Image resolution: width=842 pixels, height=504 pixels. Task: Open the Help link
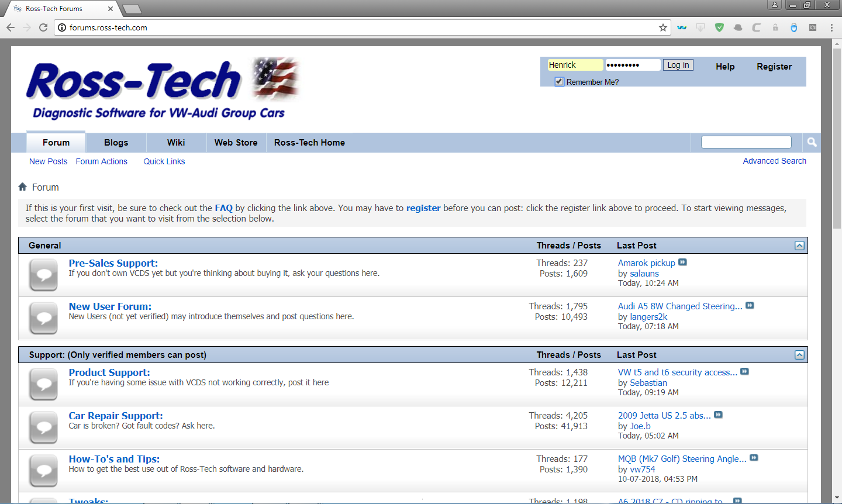(x=725, y=67)
